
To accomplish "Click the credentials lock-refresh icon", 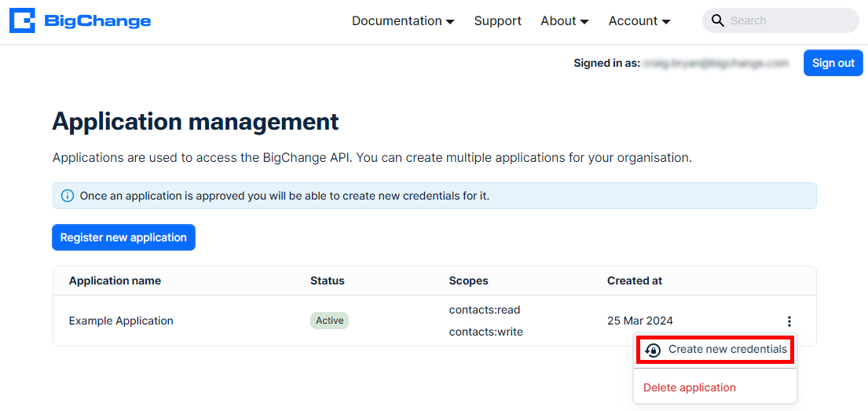I will coord(654,350).
